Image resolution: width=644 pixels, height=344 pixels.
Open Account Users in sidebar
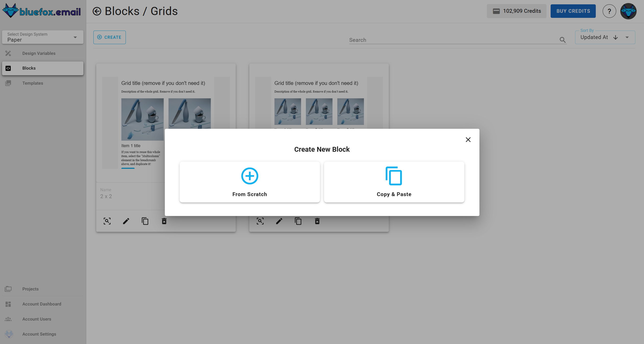(43, 319)
